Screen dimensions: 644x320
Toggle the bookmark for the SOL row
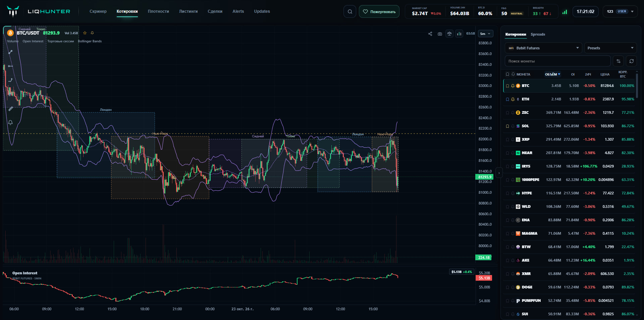[x=507, y=126]
